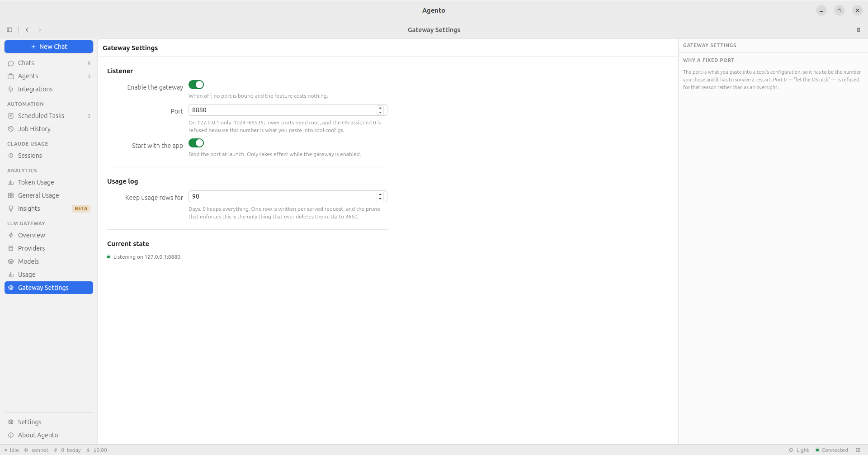Click the Gateway Settings gear icon
The width and height of the screenshot is (868, 455).
tap(11, 288)
